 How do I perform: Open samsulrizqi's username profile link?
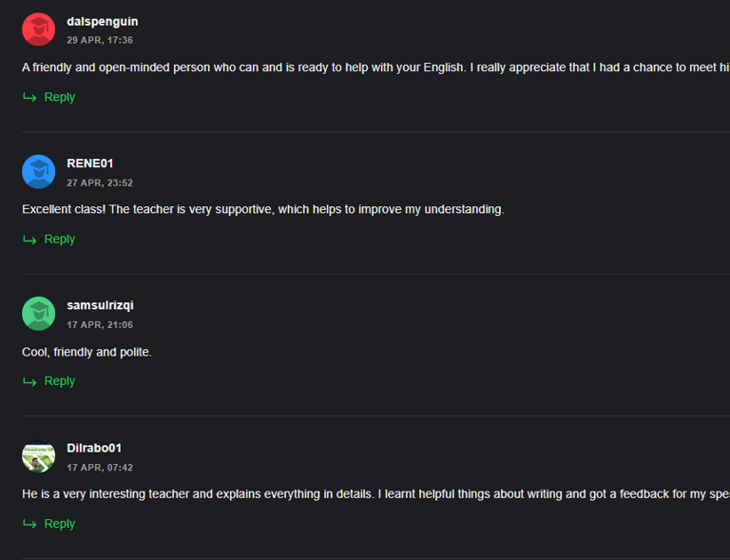(100, 305)
